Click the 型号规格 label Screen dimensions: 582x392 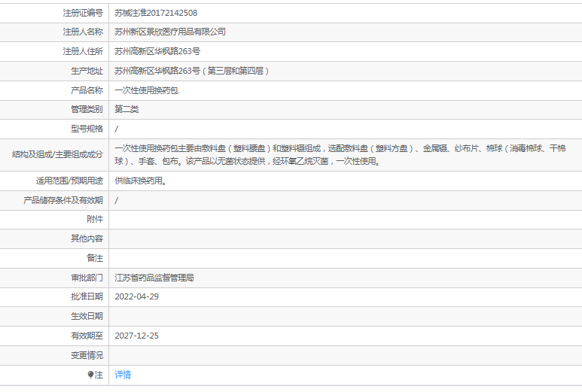(x=87, y=129)
